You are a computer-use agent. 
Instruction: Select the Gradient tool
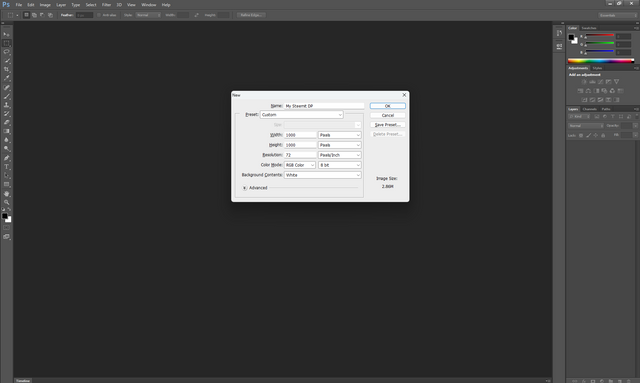tap(7, 131)
